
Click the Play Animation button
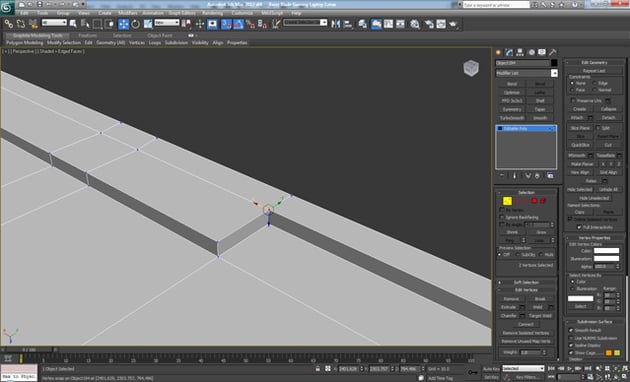pyautogui.click(x=569, y=368)
